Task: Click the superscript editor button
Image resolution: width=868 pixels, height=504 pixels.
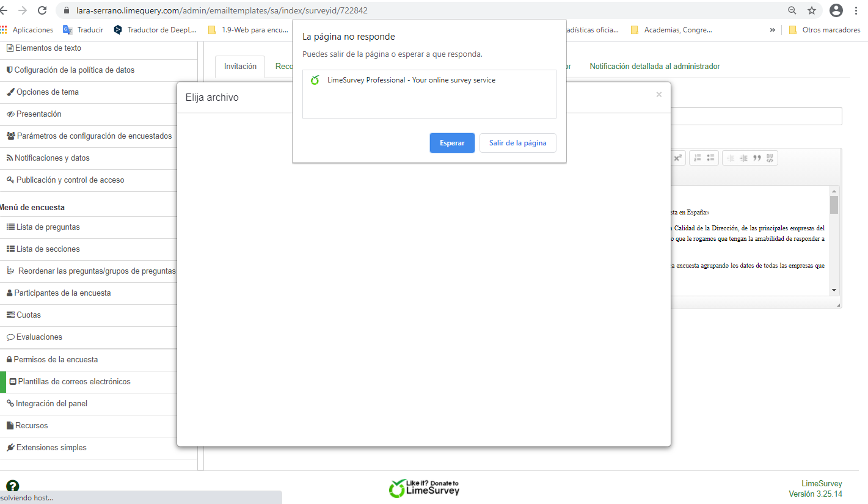Action: (677, 158)
